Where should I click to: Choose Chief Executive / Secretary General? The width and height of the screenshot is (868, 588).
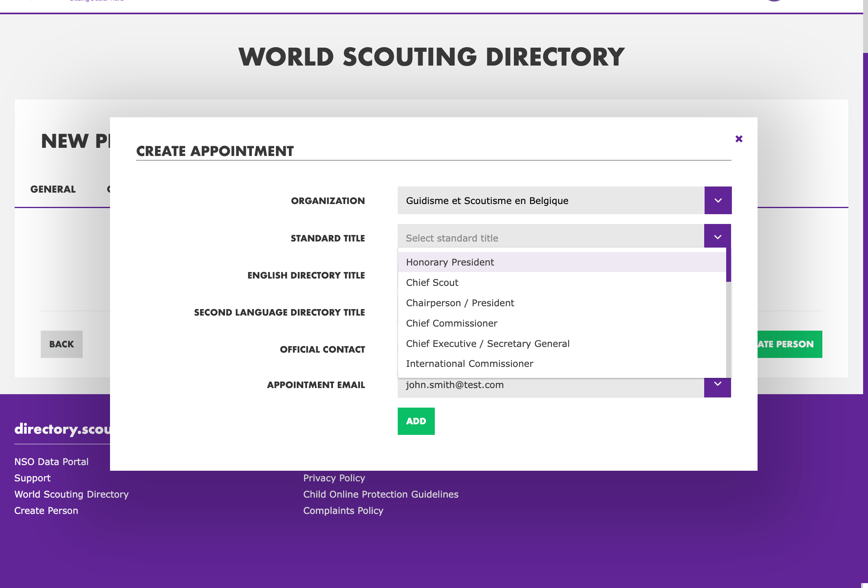tap(562, 344)
